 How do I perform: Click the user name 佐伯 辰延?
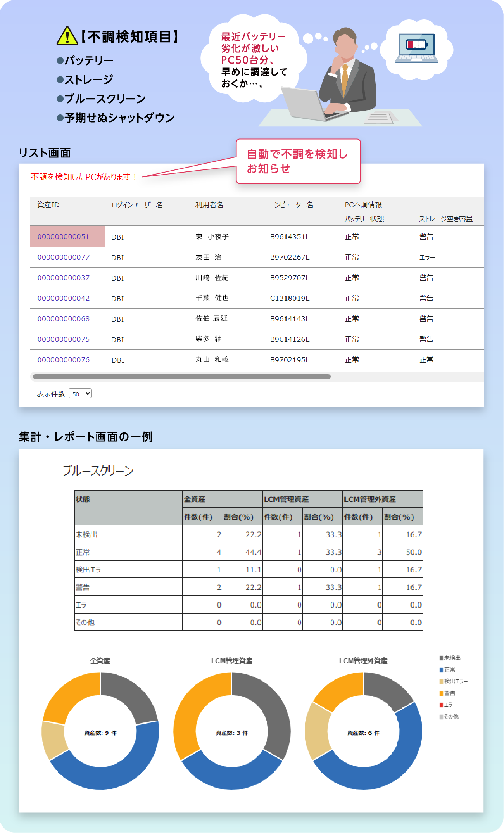[211, 318]
